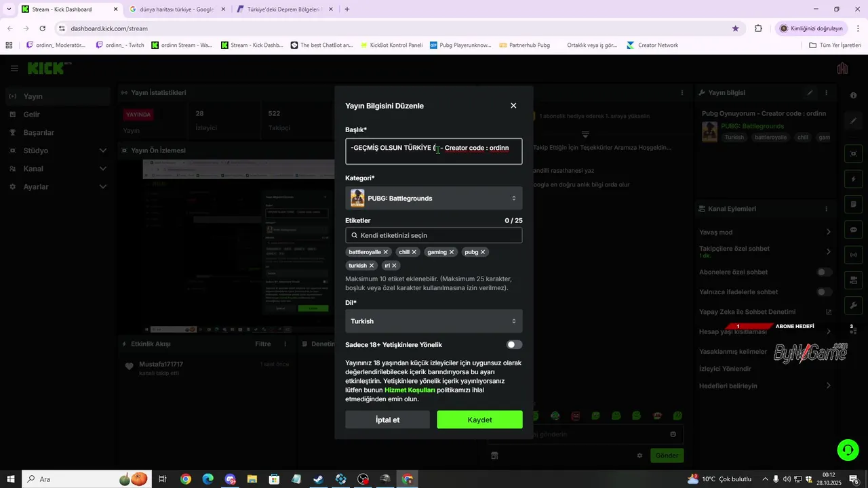Open the KickBot Kontrol Paneli bookmark
Image resolution: width=868 pixels, height=488 pixels.
[391, 45]
